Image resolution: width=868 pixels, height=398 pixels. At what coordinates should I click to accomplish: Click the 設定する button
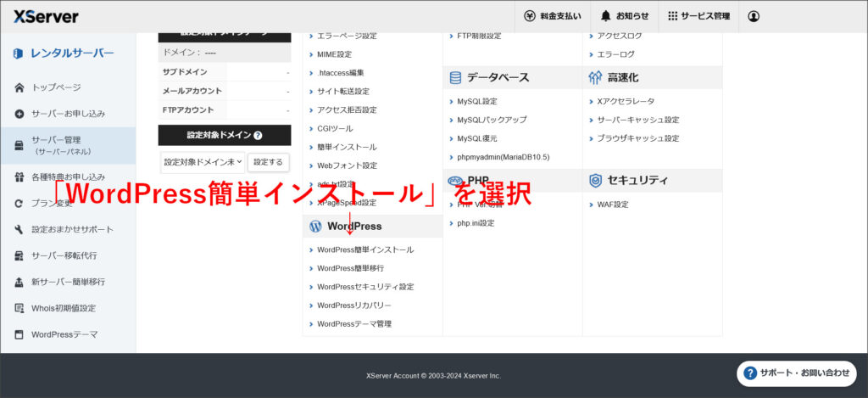(x=269, y=162)
